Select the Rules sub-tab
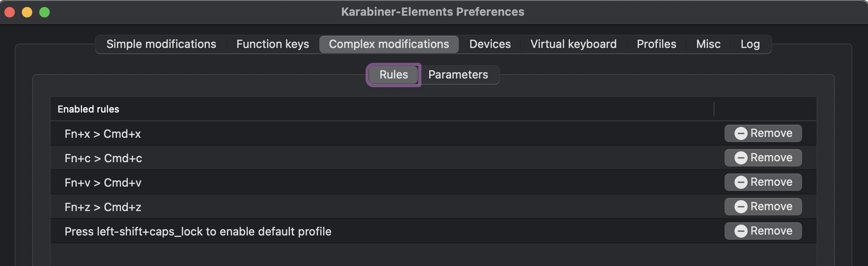The width and height of the screenshot is (868, 266). [x=393, y=75]
